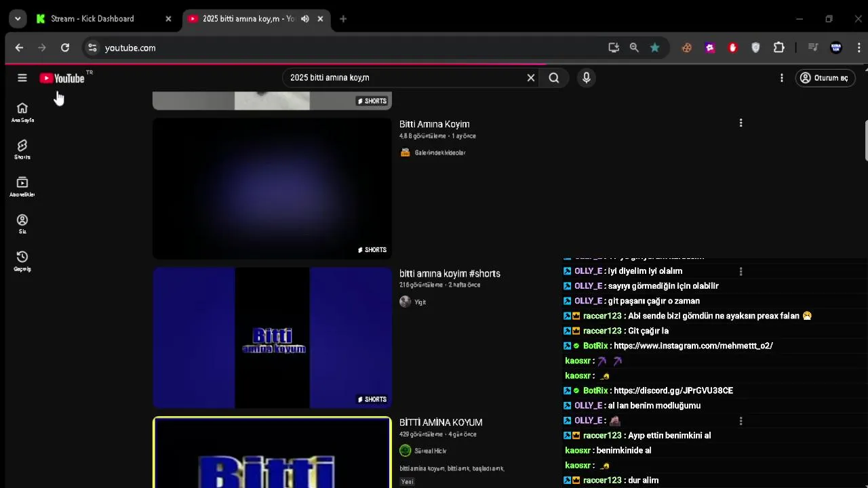Open bitti amına koyim #shorts title
This screenshot has height=488, width=868.
450,274
